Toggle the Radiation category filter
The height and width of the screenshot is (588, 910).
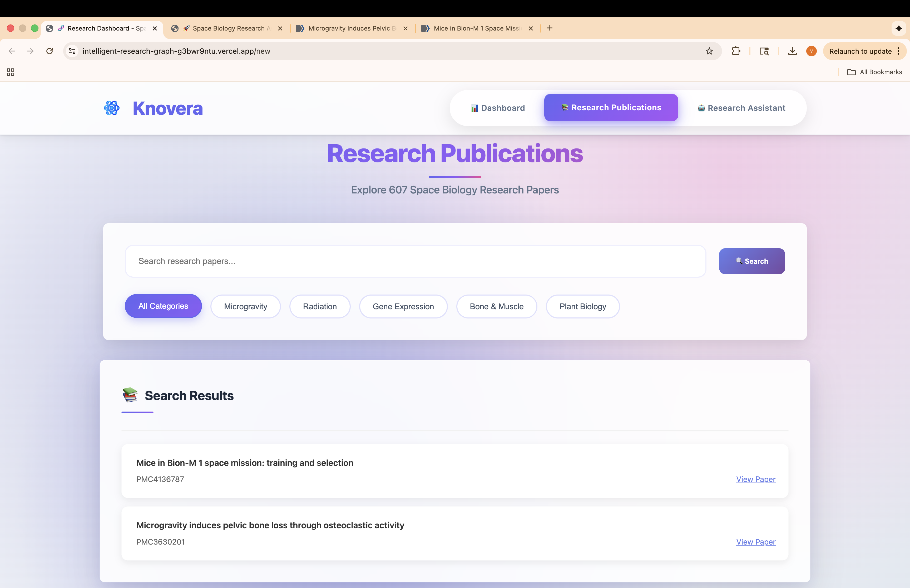320,307
